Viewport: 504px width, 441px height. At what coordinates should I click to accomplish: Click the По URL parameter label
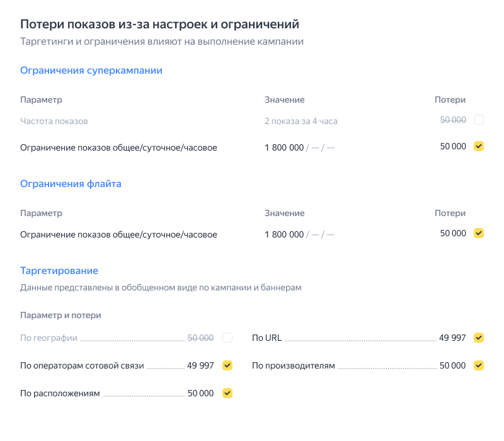266,338
